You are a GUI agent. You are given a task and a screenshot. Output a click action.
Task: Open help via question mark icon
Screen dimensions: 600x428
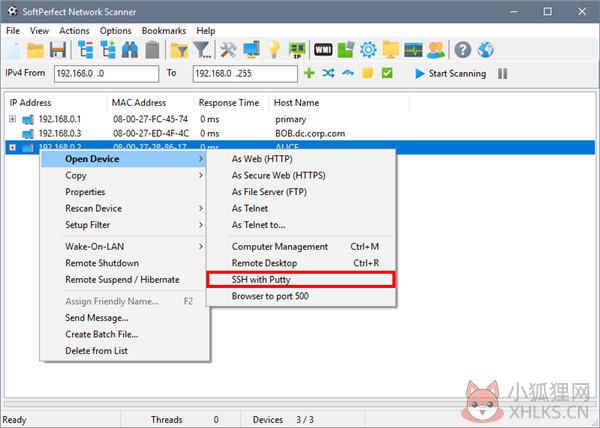coord(463,50)
